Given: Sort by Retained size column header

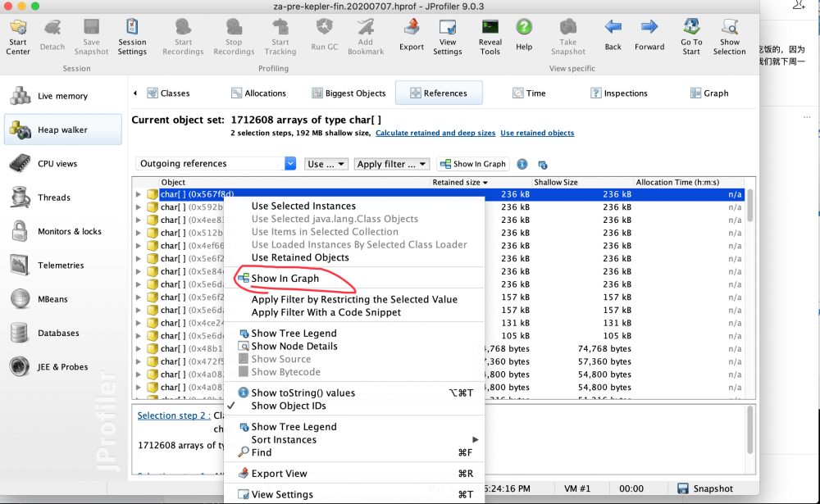Looking at the screenshot, I should tap(480, 182).
